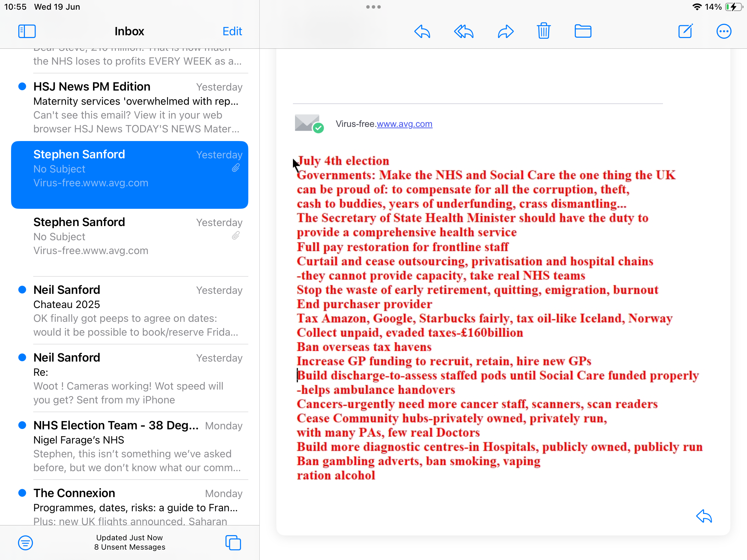
Task: Compose a new message
Action: click(x=685, y=31)
